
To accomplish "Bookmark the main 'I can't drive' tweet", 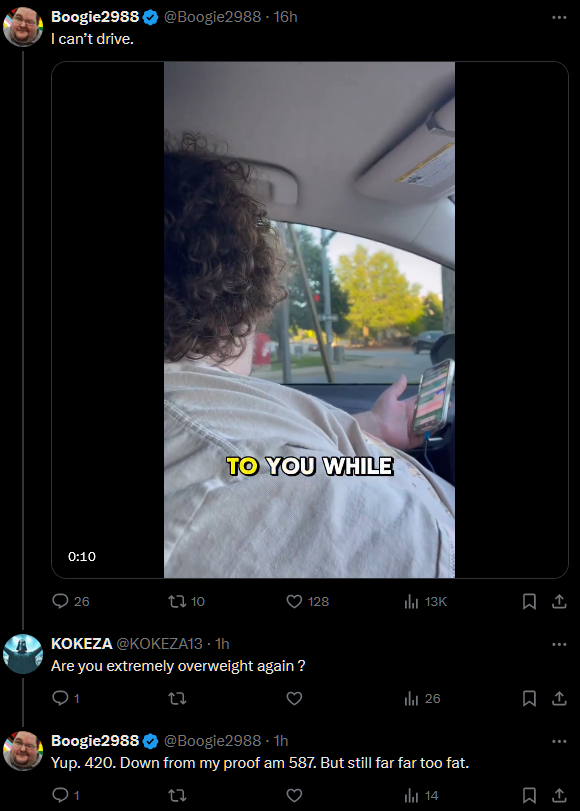I will click(529, 601).
